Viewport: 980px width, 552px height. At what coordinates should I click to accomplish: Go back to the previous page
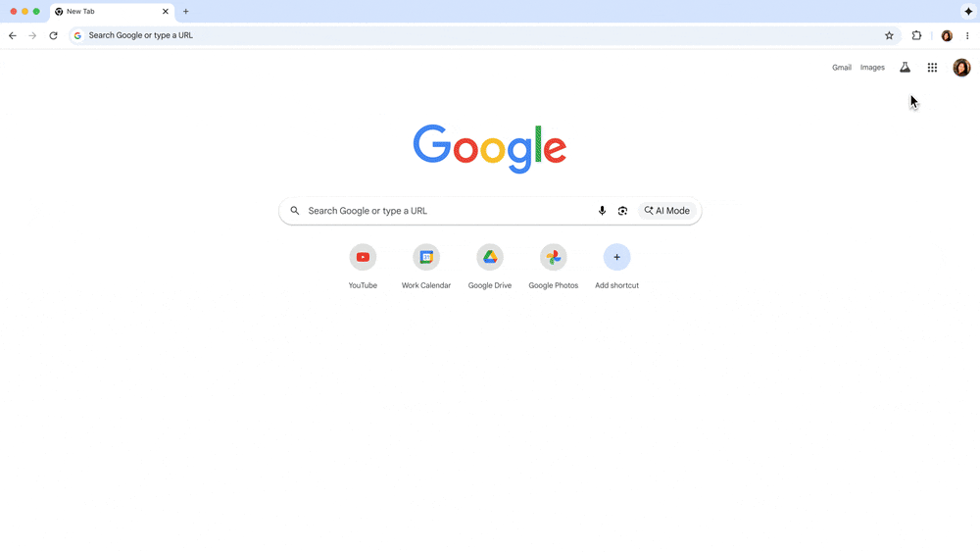coord(13,35)
